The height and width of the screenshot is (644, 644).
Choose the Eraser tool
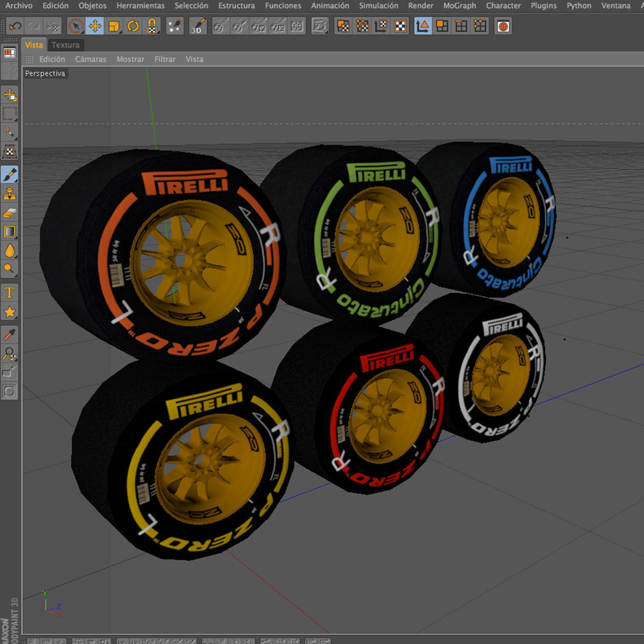(10, 213)
